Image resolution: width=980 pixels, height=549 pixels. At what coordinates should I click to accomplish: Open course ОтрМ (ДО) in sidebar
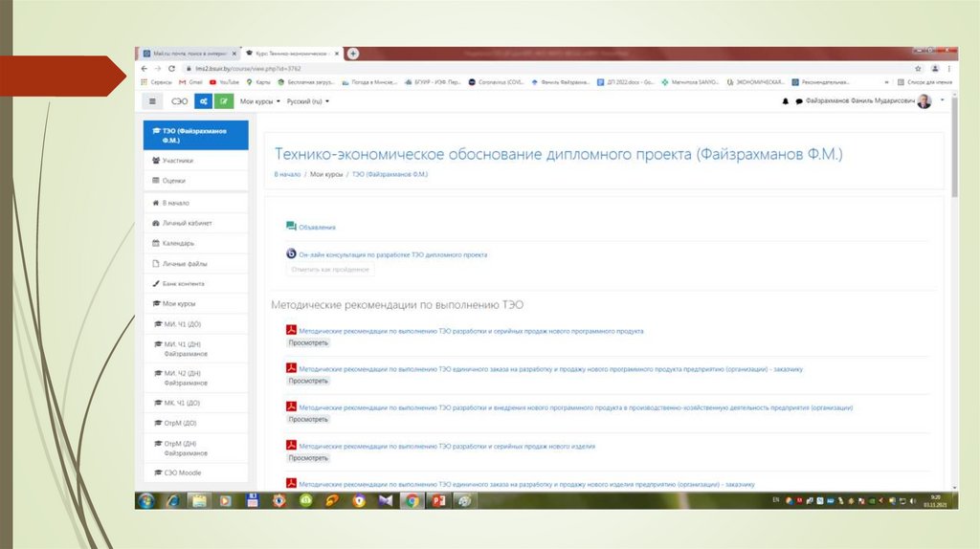(x=195, y=423)
